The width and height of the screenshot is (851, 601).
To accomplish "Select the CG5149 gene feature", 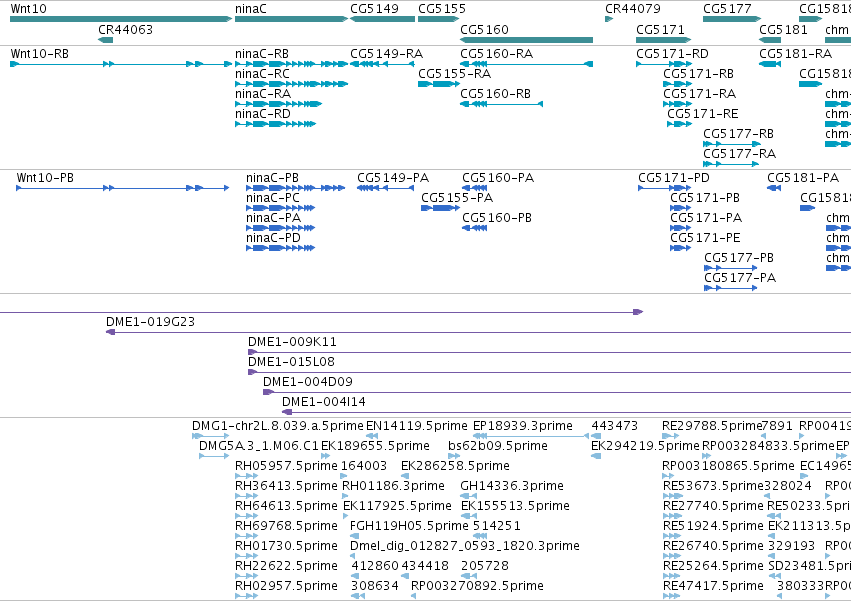I will click(x=383, y=19).
